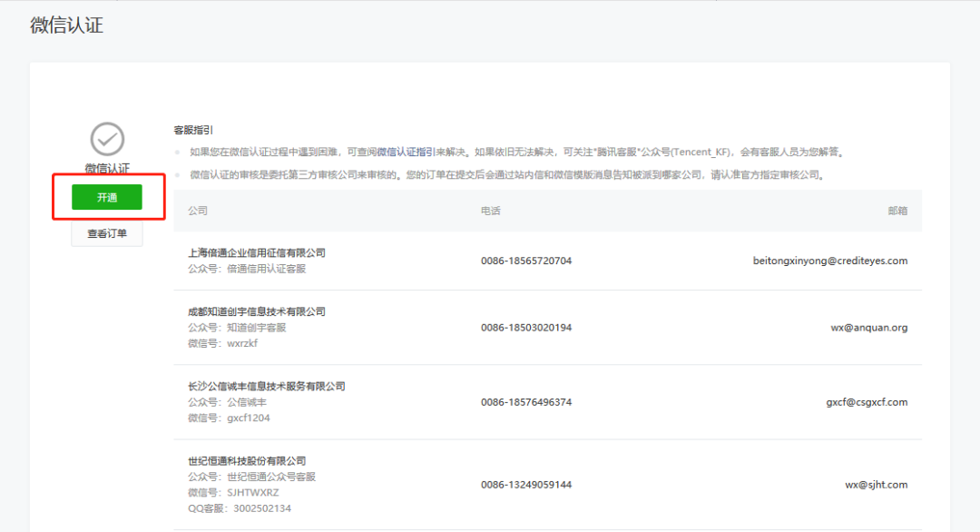Image resolution: width=980 pixels, height=532 pixels.
Task: Select QQ客服: 3002502134 text
Action: pyautogui.click(x=240, y=508)
